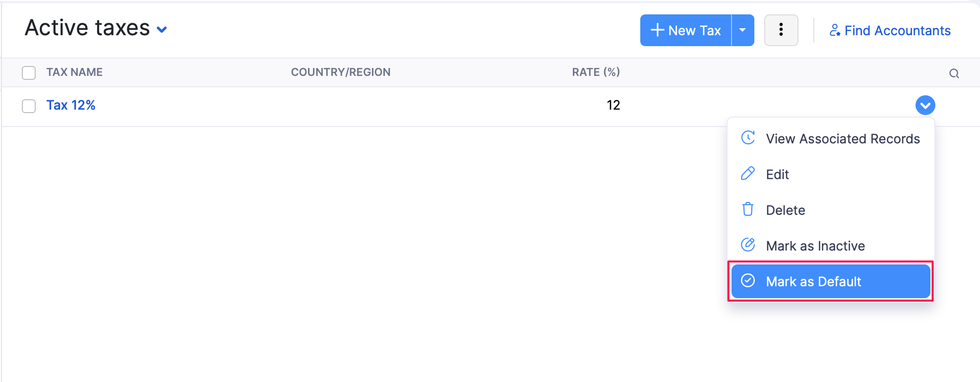Open the three-dot more options button
Viewport: 980px width, 382px height.
[781, 30]
